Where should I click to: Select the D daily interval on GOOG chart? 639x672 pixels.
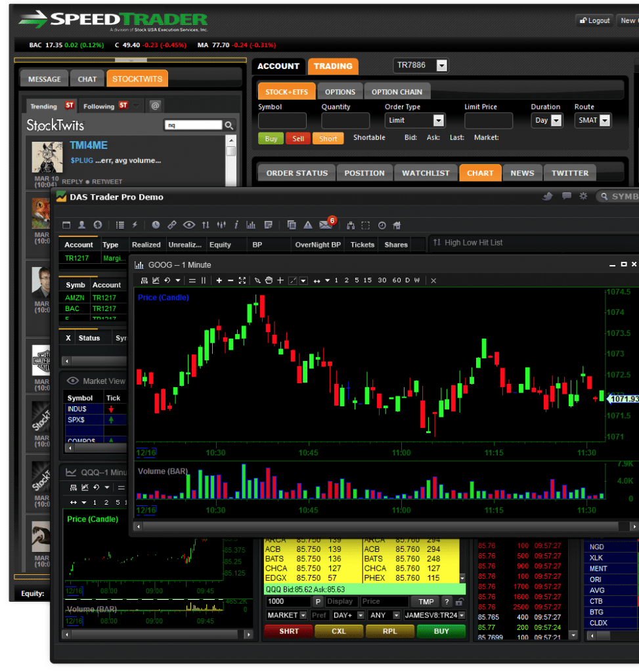coord(407,280)
